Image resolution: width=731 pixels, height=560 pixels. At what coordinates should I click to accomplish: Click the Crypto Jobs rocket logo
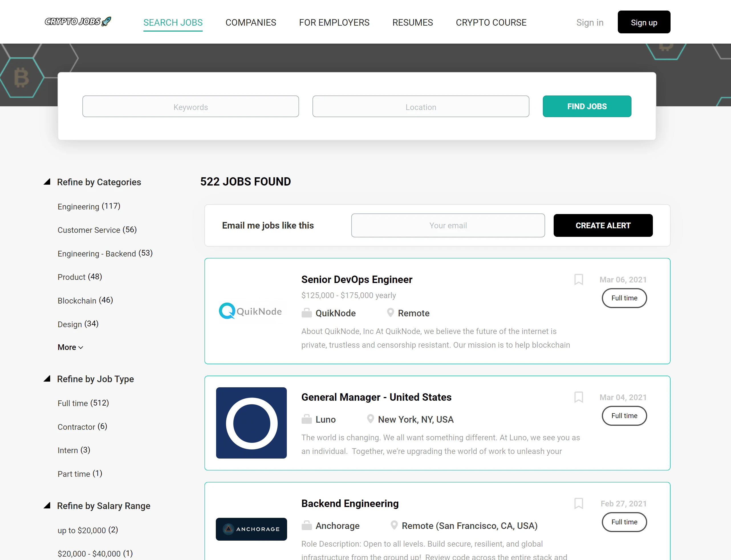pos(77,21)
